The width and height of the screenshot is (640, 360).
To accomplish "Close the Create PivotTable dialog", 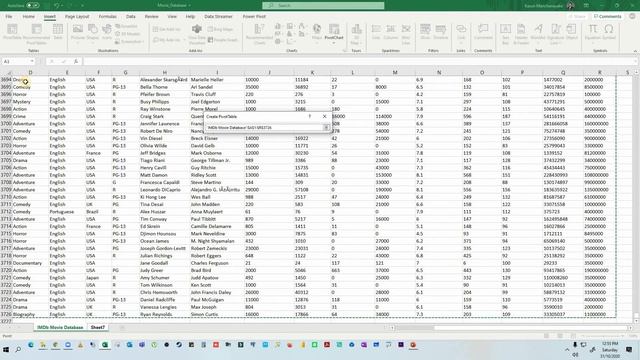I will 324,116.
